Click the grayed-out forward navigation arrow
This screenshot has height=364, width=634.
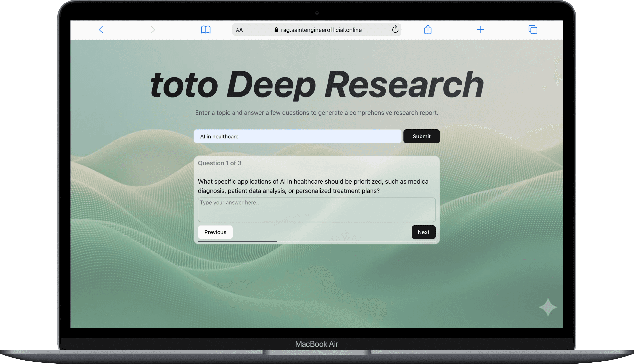pyautogui.click(x=153, y=30)
